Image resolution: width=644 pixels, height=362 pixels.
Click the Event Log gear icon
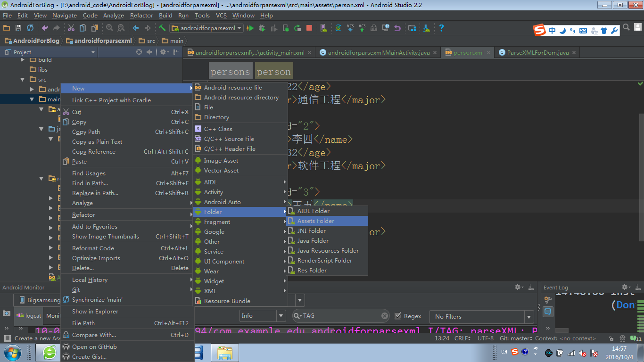[626, 287]
